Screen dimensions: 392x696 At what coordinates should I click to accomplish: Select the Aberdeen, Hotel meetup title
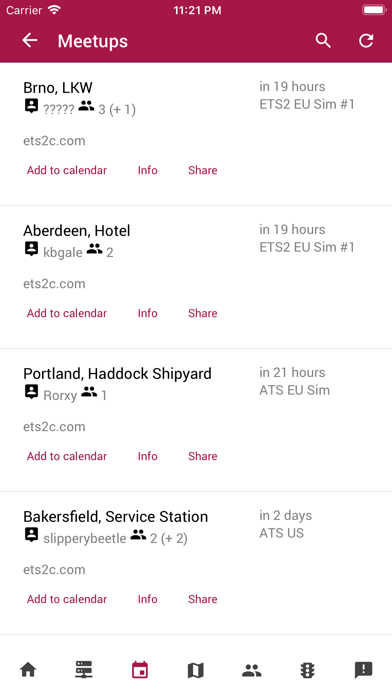77,230
